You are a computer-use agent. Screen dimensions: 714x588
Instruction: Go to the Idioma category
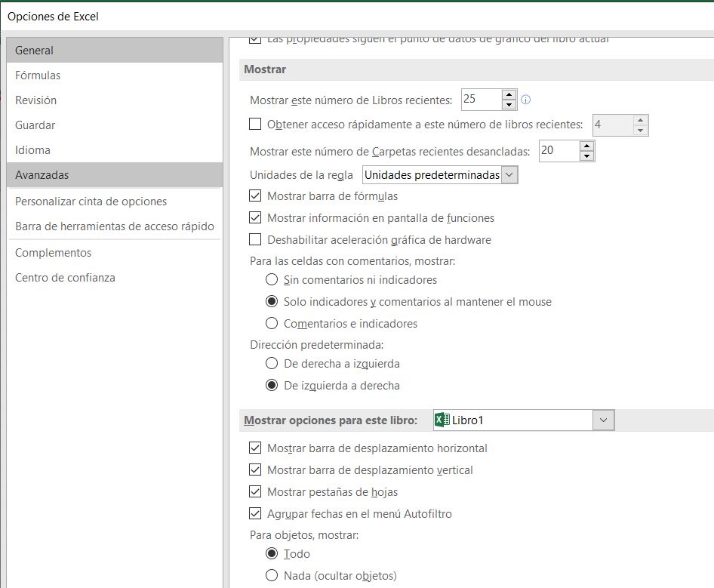pyautogui.click(x=115, y=150)
